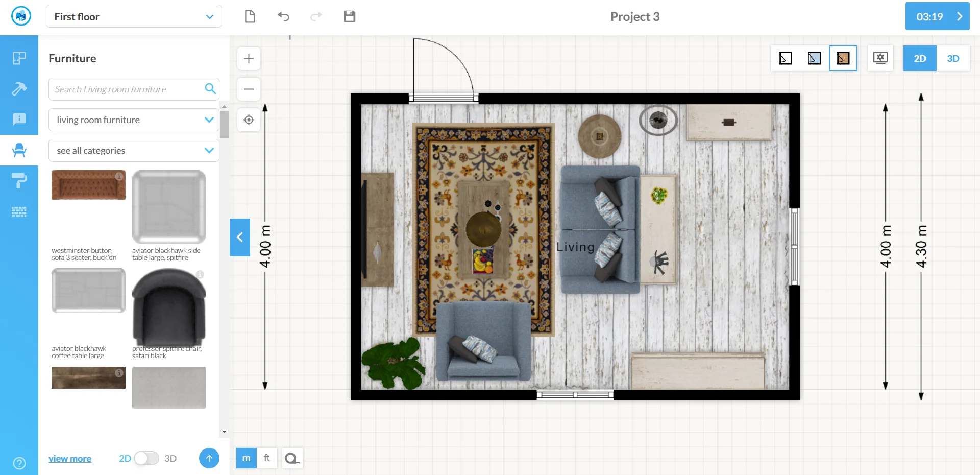The width and height of the screenshot is (980, 475).
Task: Expand the see all categories dropdown
Action: [134, 151]
